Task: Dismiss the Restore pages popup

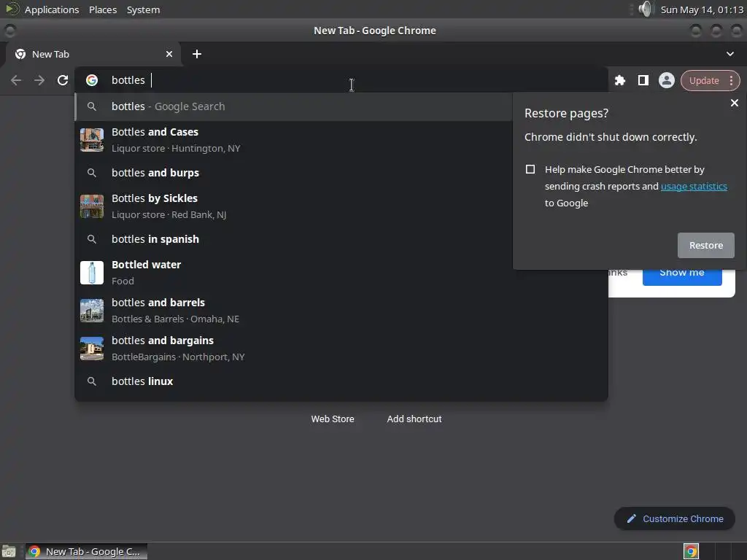Action: tap(735, 103)
